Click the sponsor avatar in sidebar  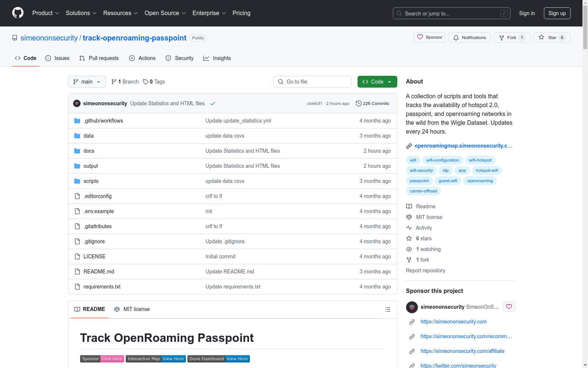point(412,307)
